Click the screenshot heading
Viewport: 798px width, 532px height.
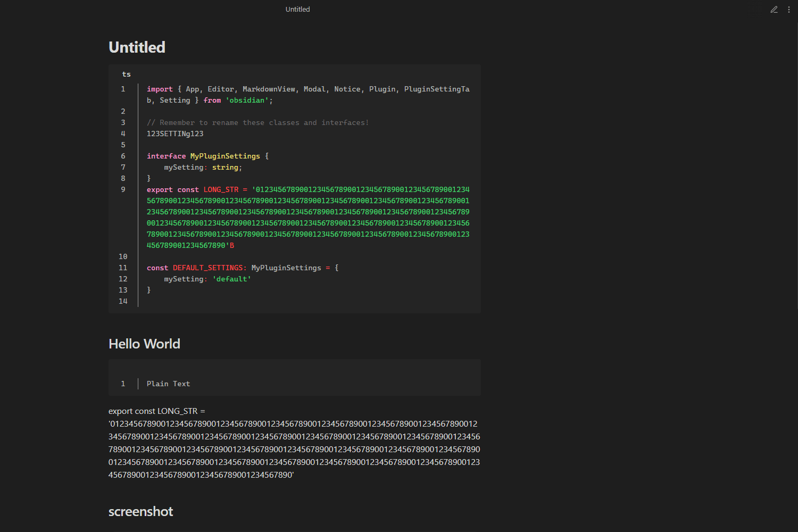pyautogui.click(x=140, y=512)
